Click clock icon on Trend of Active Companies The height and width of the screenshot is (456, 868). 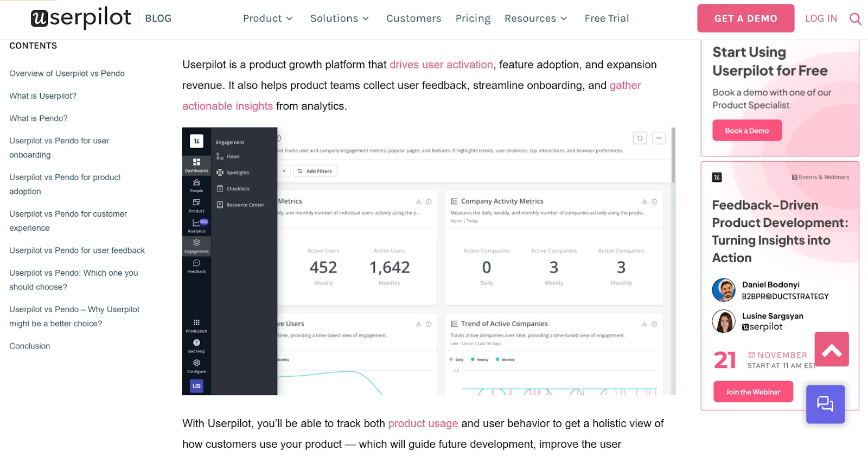[x=654, y=324]
